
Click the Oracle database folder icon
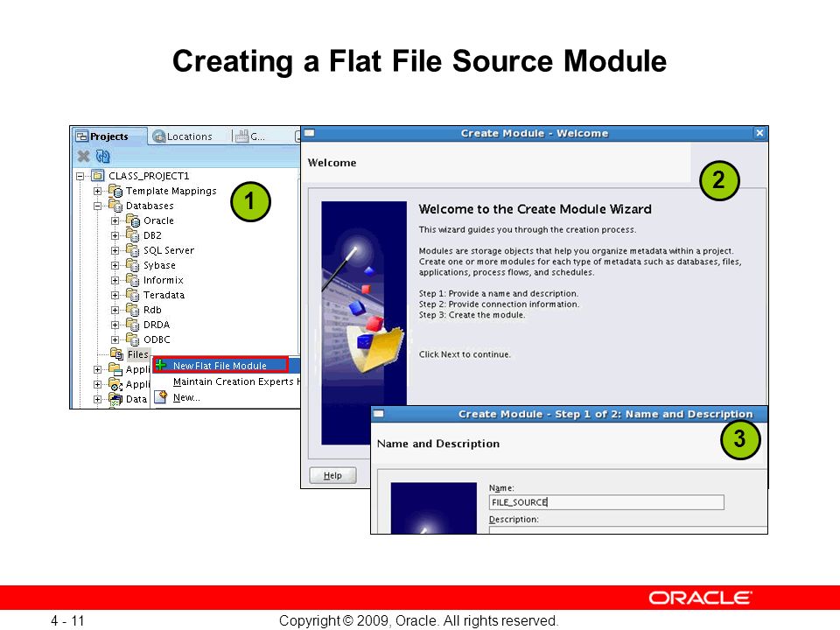(132, 220)
